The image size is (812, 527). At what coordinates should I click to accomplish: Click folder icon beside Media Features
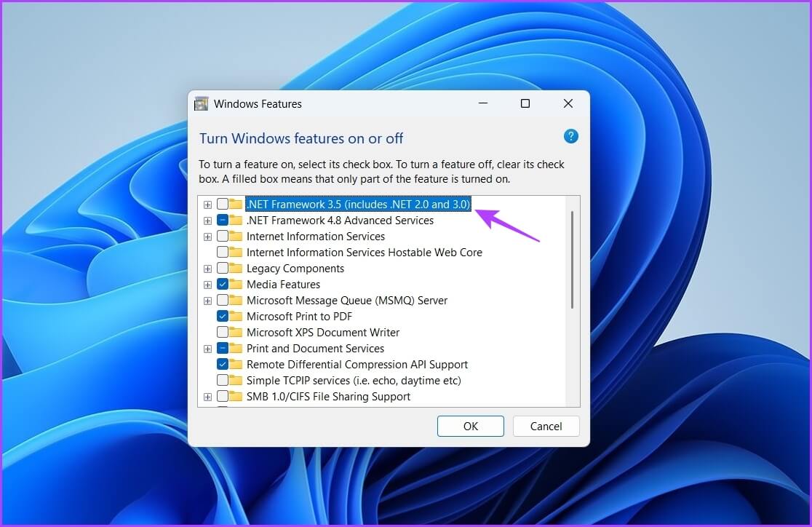(236, 285)
